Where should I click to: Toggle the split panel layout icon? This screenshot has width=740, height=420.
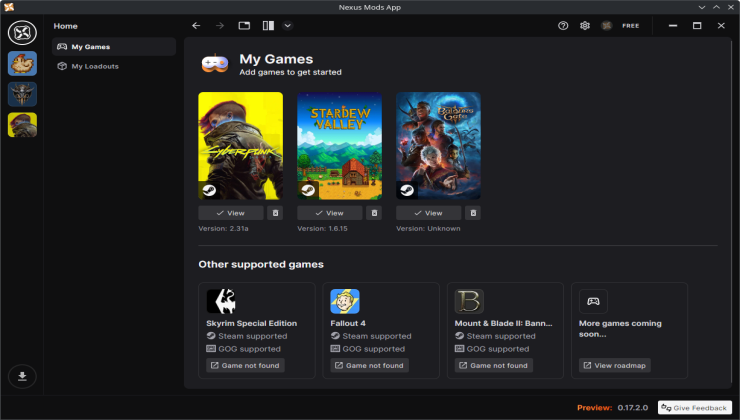click(268, 25)
